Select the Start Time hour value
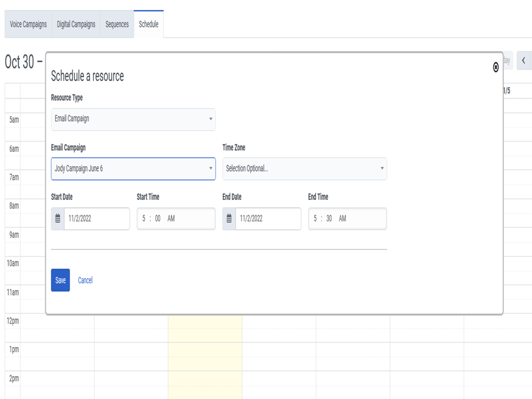Image resolution: width=532 pixels, height=399 pixels. (x=144, y=219)
